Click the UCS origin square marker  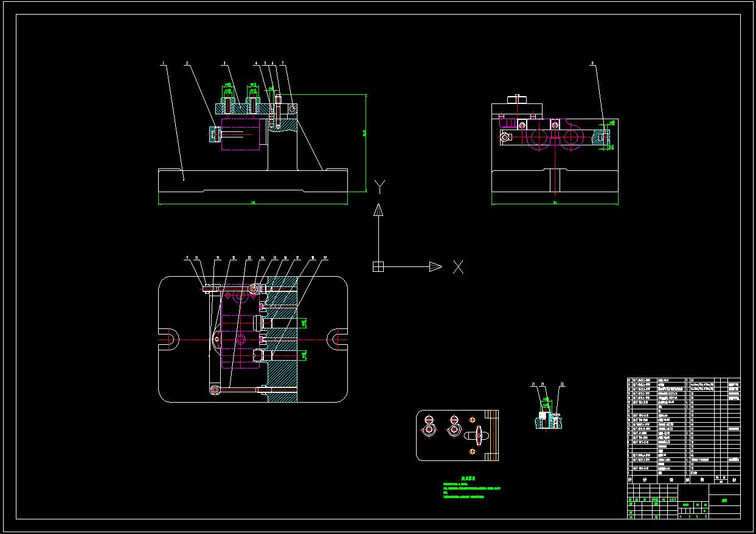point(378,266)
